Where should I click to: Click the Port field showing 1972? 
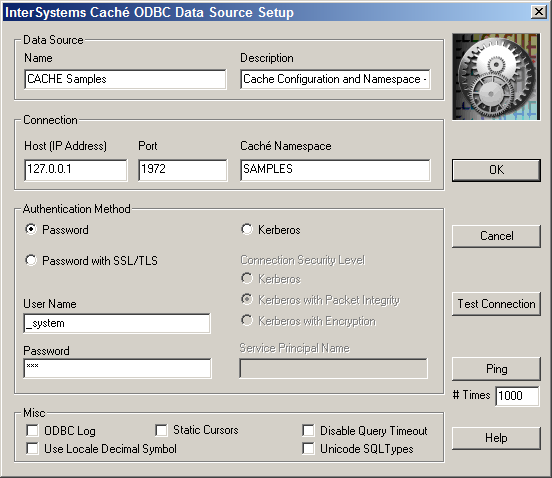[x=183, y=170]
